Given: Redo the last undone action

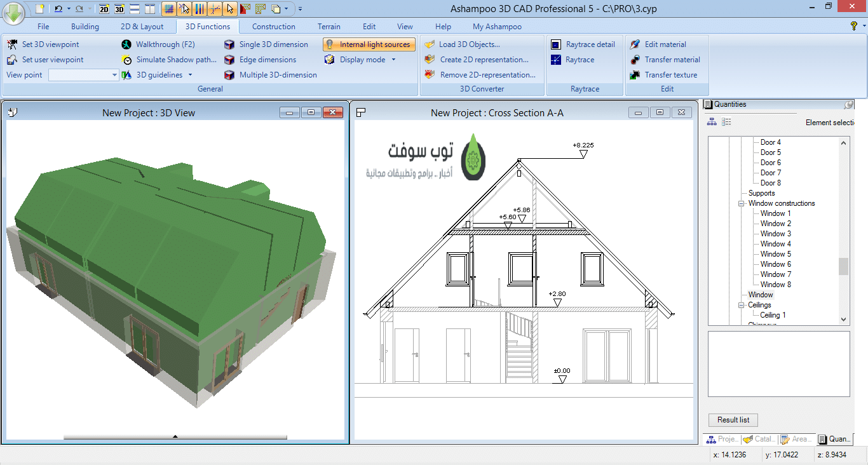Looking at the screenshot, I should point(79,9).
